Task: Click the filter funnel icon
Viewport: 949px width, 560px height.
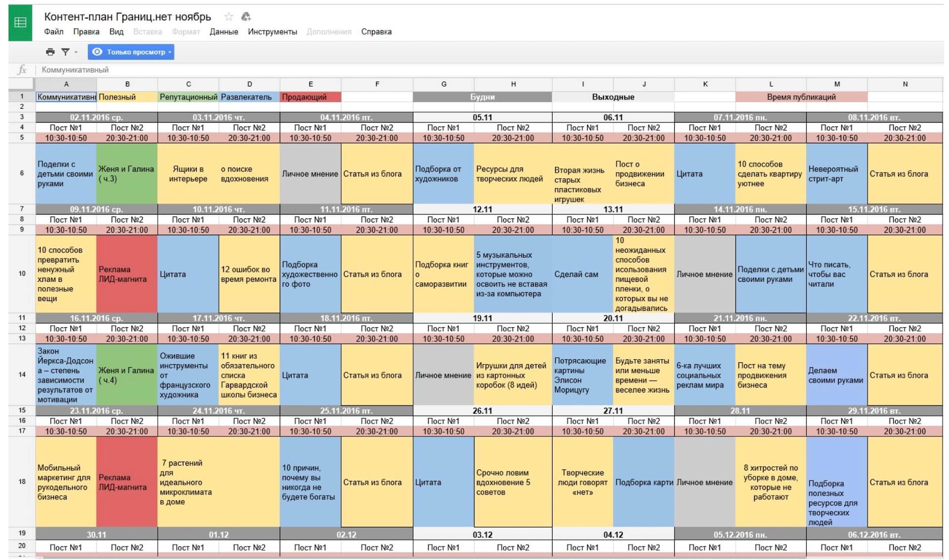Action: [x=65, y=52]
